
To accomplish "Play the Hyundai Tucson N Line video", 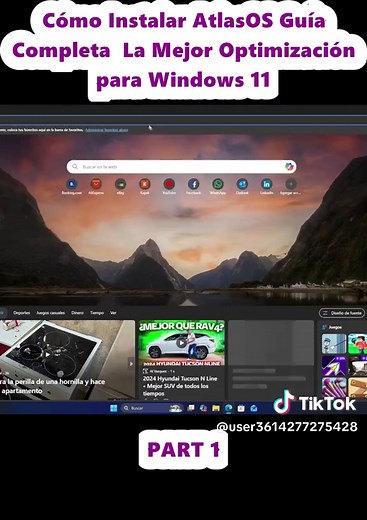I will (181, 343).
